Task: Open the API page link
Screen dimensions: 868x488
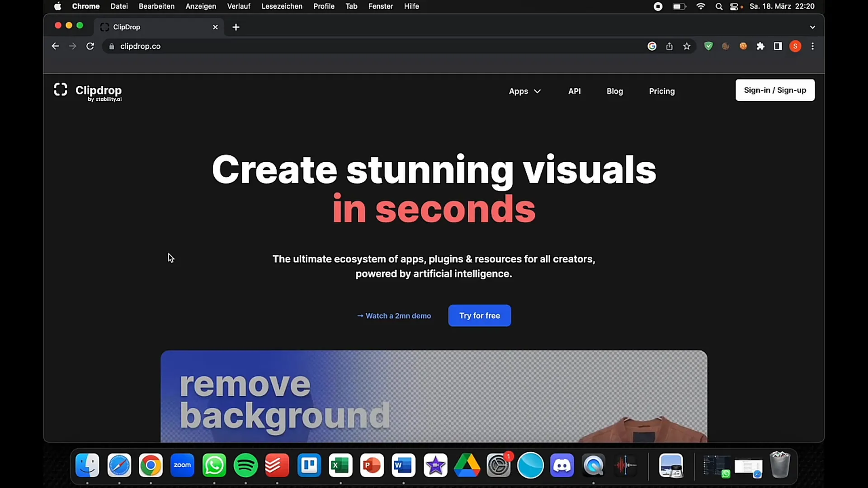Action: point(574,91)
